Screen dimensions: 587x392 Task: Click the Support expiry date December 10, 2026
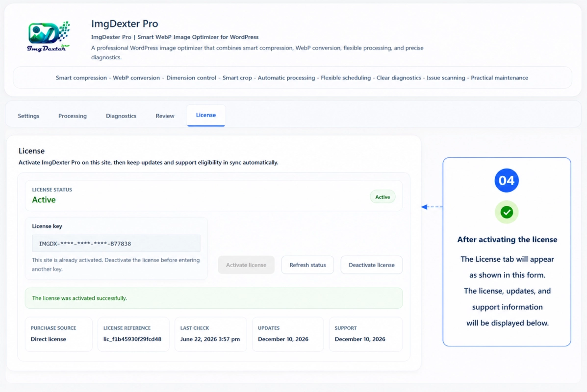tap(360, 339)
